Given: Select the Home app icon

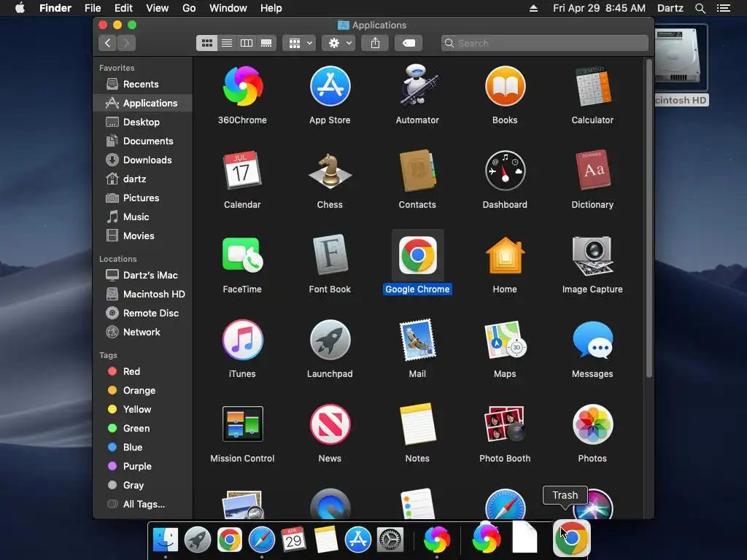Looking at the screenshot, I should (x=505, y=255).
